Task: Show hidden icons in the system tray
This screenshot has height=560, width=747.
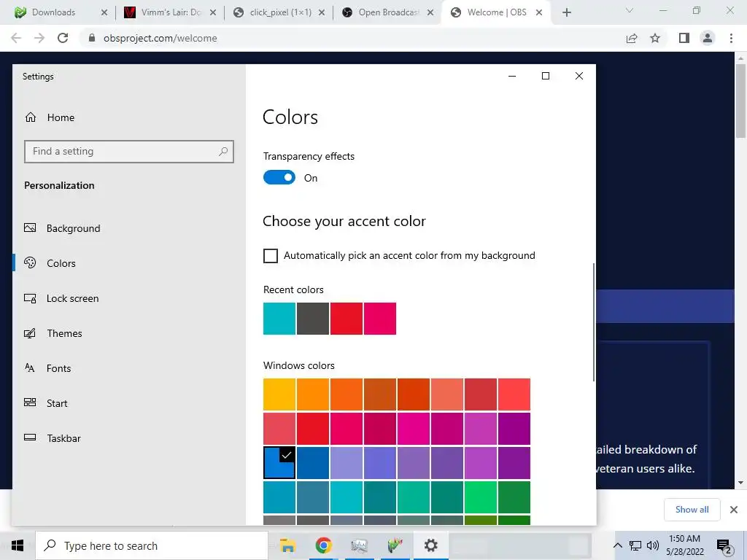Action: coord(617,545)
